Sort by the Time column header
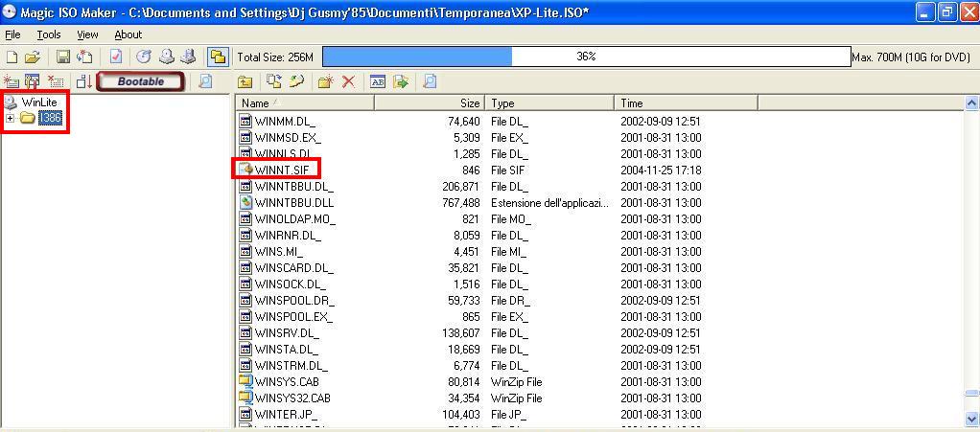The image size is (980, 432). coord(687,103)
